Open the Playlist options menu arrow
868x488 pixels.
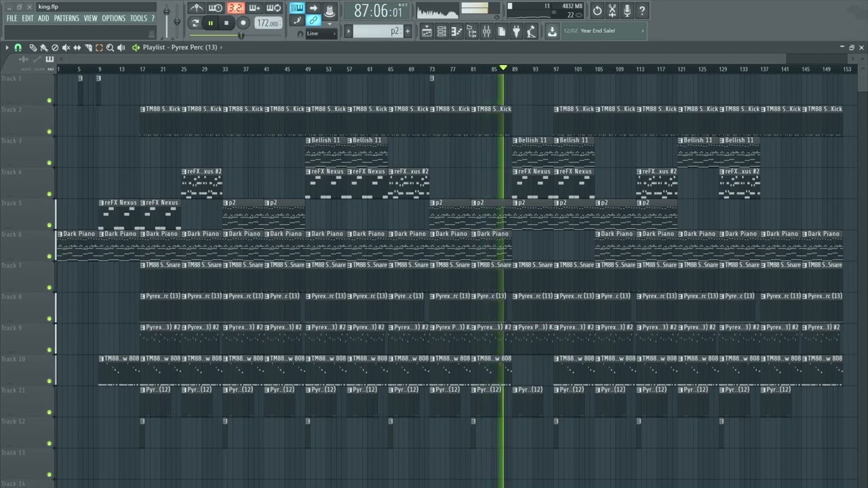(x=7, y=47)
